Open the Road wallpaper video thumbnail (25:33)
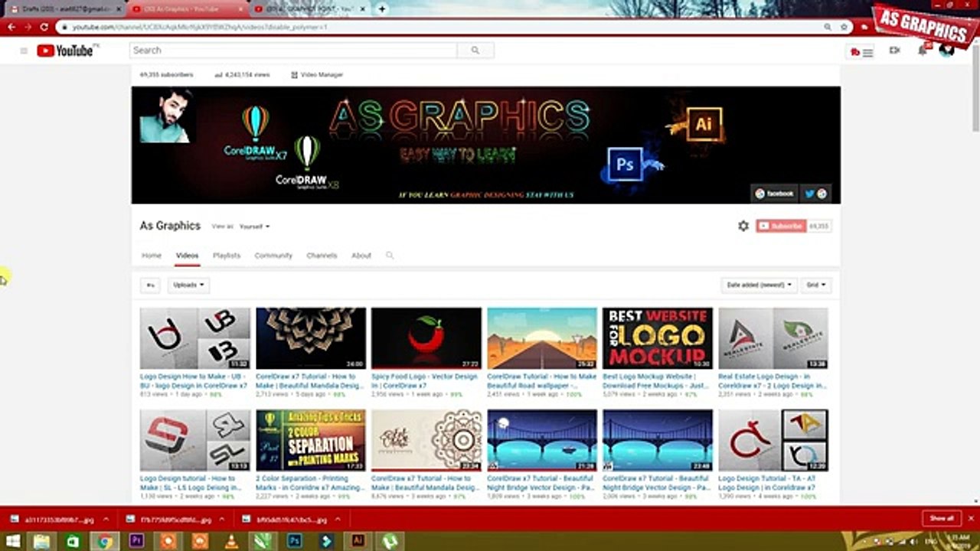This screenshot has height=551, width=980. tap(542, 338)
